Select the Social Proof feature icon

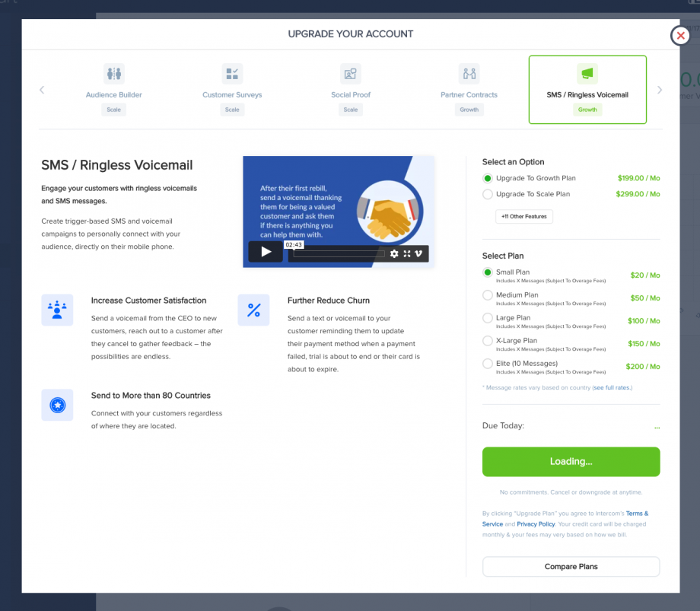[x=350, y=74]
